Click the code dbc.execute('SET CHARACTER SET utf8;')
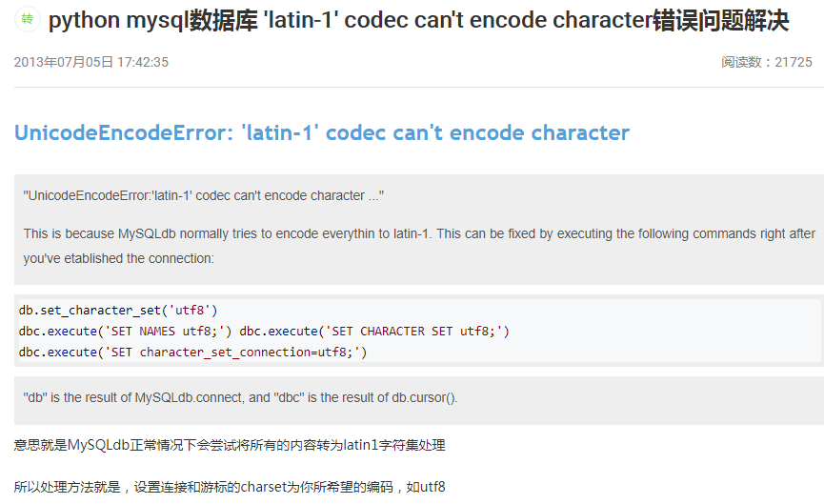824x504 pixels. point(374,332)
